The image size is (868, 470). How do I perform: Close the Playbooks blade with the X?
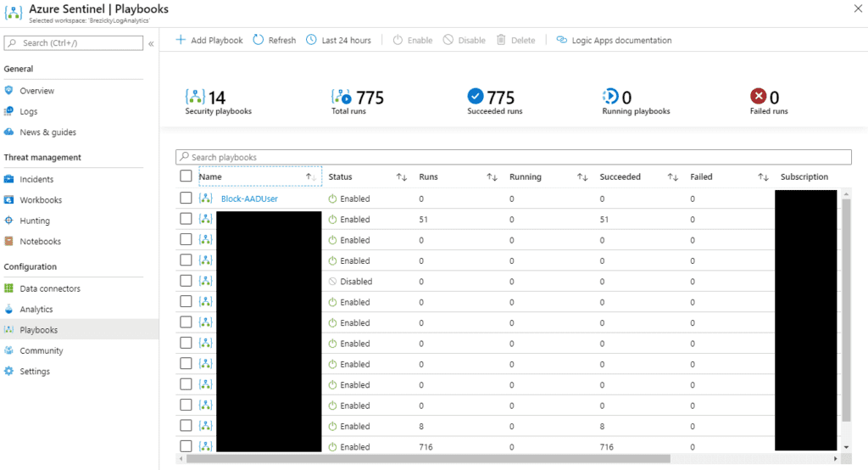pyautogui.click(x=858, y=8)
